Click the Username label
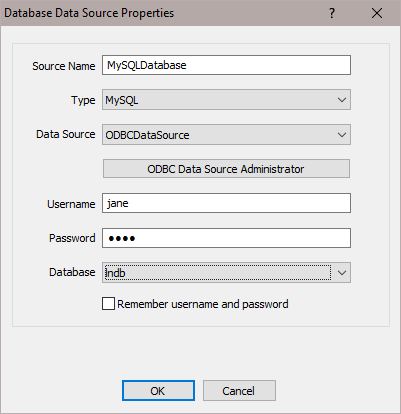Image resolution: width=401 pixels, height=414 pixels. [x=71, y=204]
